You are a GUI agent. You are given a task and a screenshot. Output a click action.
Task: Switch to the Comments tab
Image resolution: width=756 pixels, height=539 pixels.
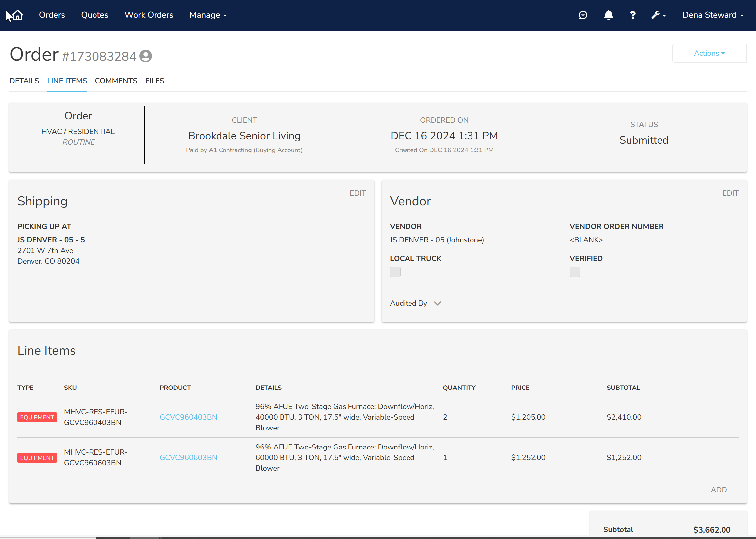coord(116,81)
